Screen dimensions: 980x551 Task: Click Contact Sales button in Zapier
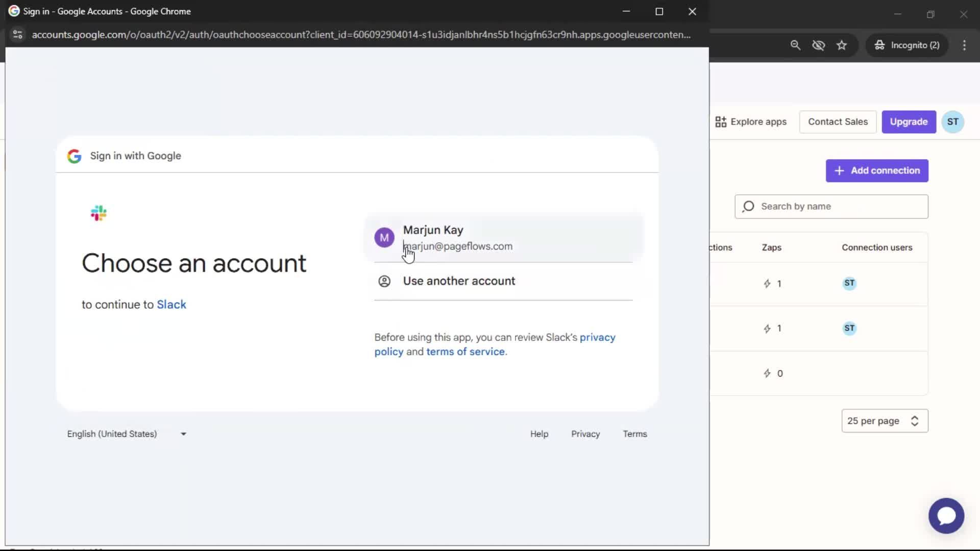[x=838, y=122]
